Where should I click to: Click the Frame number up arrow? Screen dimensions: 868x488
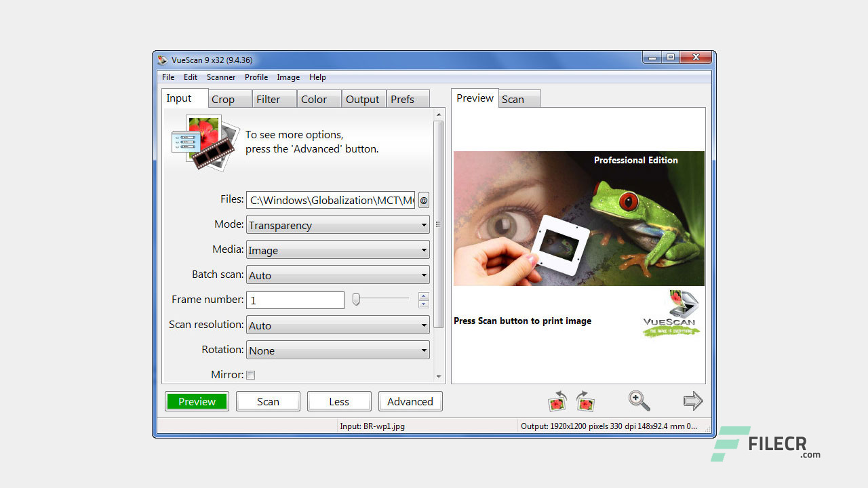tap(424, 296)
